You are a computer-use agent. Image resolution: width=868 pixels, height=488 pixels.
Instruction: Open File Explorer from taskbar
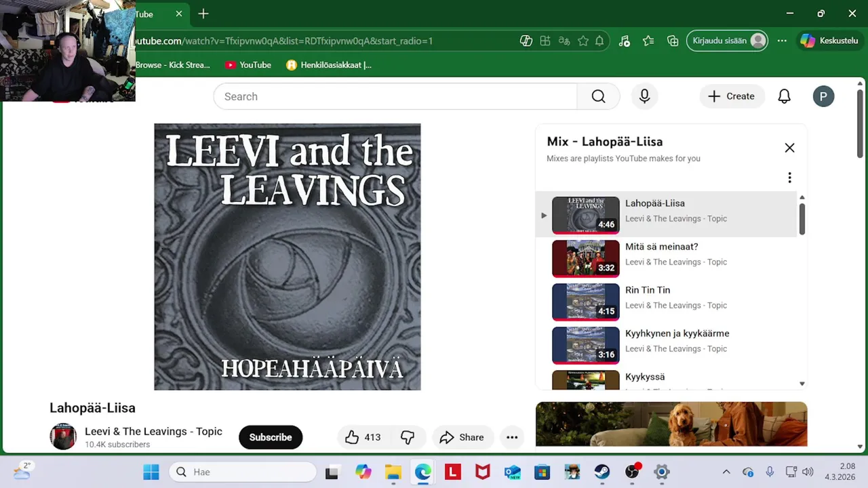coord(393,472)
